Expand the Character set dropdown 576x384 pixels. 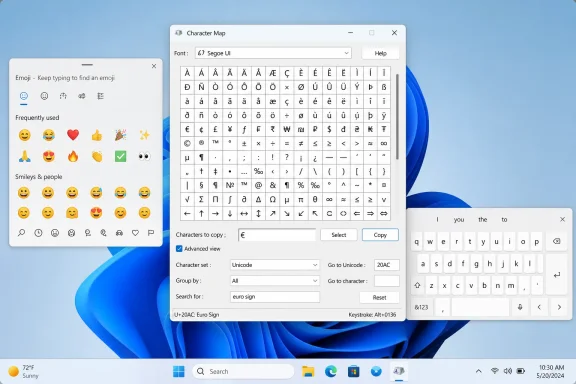[x=274, y=265]
